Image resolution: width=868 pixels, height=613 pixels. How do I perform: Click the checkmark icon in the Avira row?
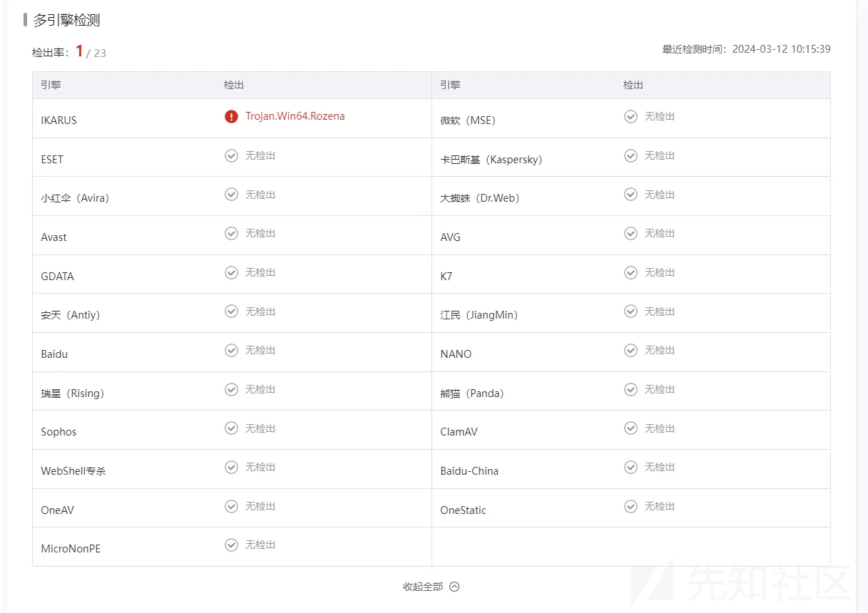[x=231, y=194]
